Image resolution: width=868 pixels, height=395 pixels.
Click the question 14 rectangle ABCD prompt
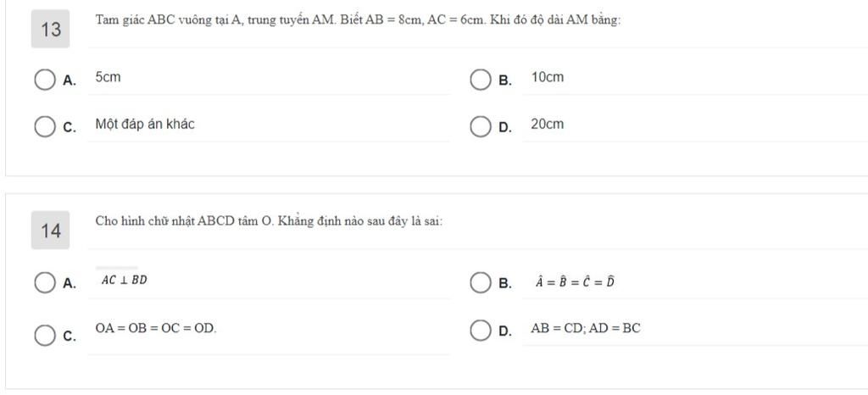tap(269, 221)
